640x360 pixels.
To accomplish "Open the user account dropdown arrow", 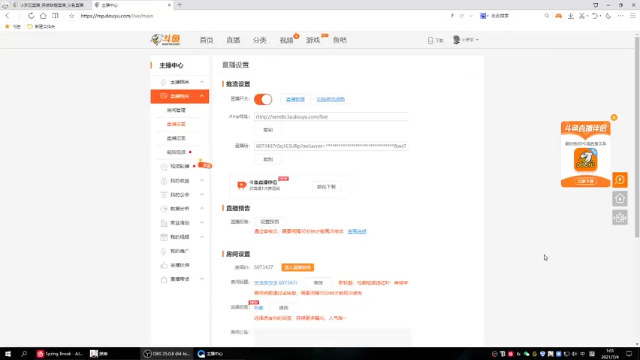I will [478, 40].
